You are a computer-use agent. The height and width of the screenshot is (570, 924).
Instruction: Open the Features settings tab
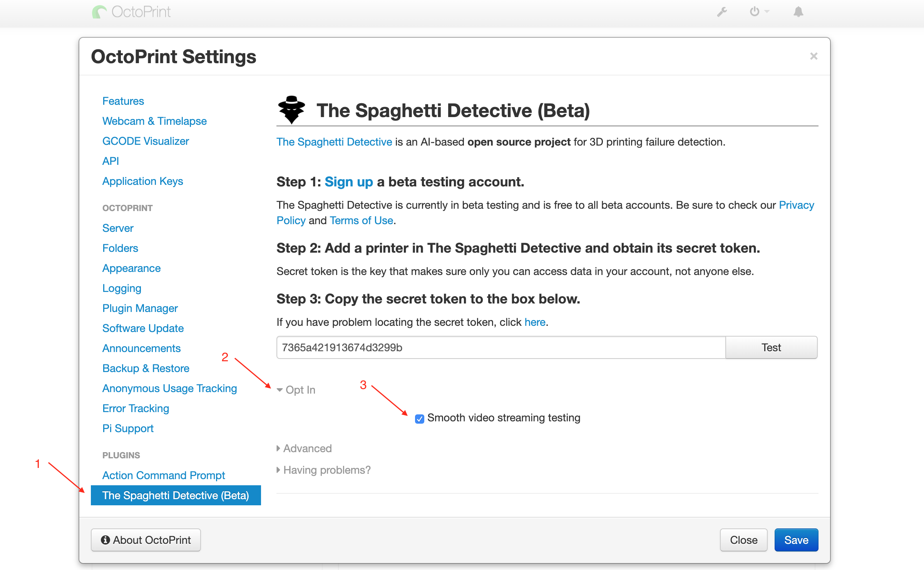(123, 101)
